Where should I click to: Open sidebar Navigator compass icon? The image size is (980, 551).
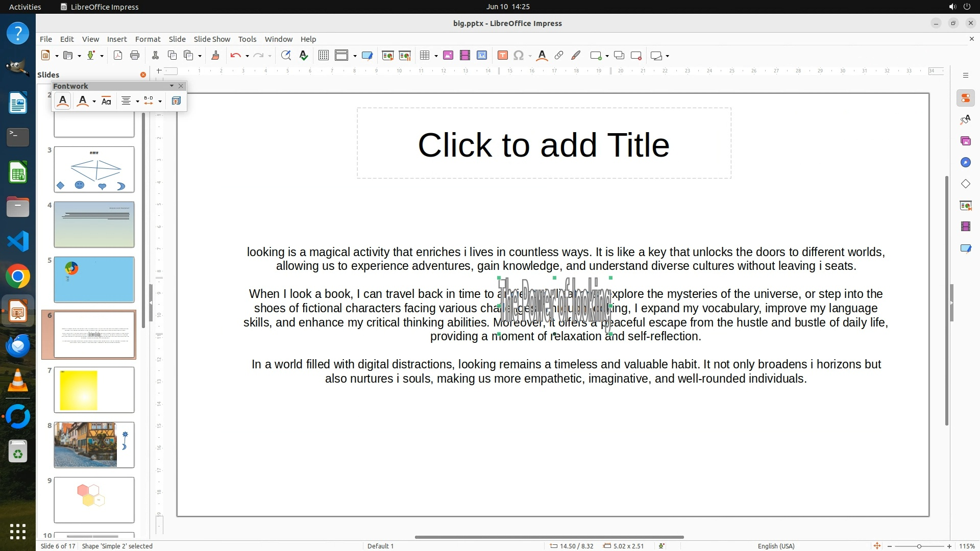click(x=965, y=162)
